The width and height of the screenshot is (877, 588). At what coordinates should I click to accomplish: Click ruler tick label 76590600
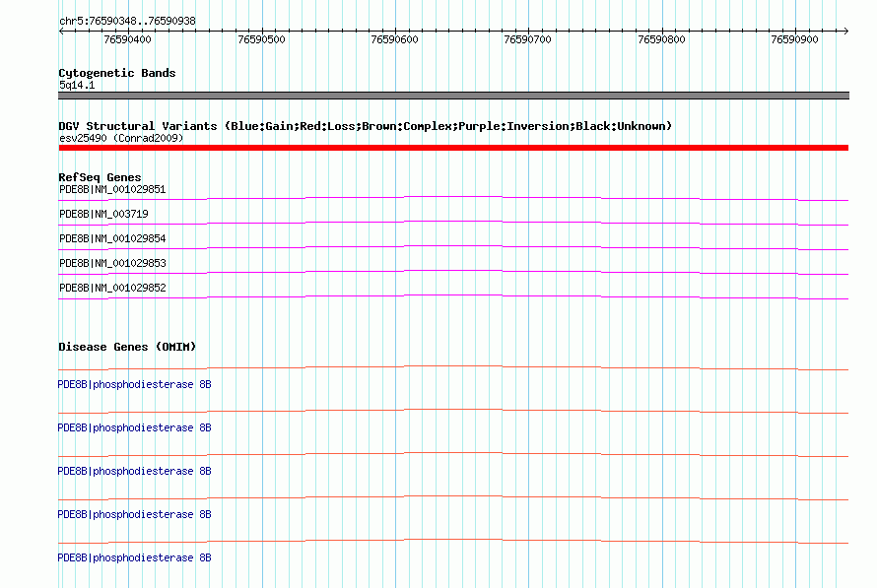point(394,39)
